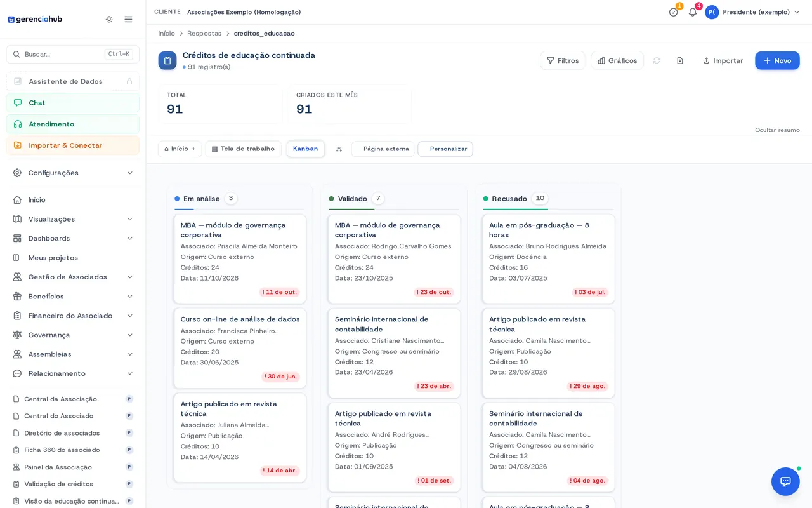Click the clipboard icon beside Créditos de educação continuada
Viewport: 812px width, 508px height.
pyautogui.click(x=167, y=60)
